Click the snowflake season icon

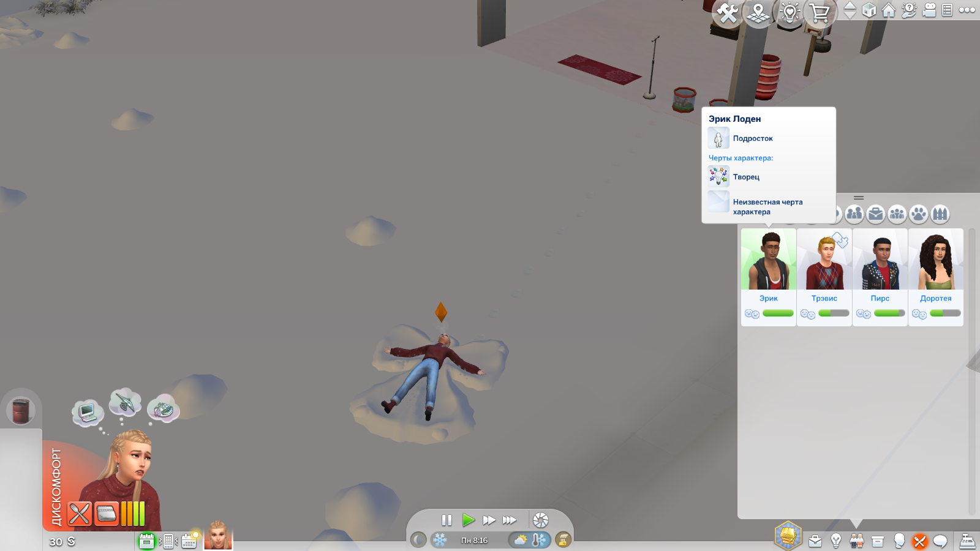point(440,540)
